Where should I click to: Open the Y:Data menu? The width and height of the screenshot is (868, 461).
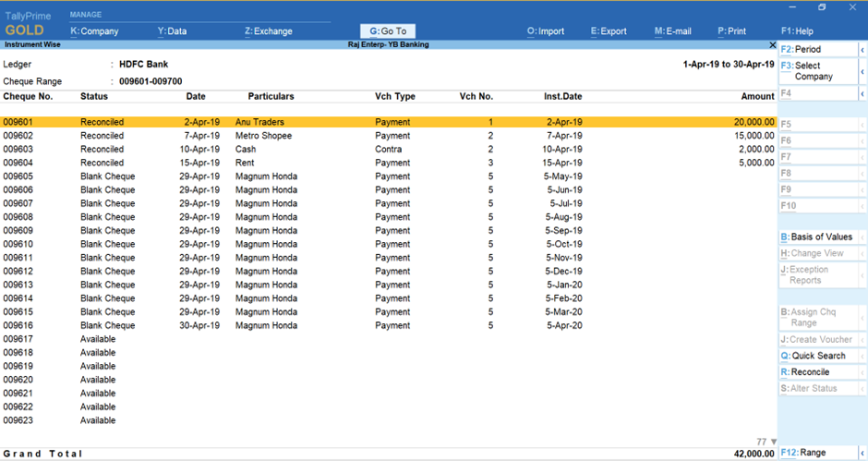[172, 31]
